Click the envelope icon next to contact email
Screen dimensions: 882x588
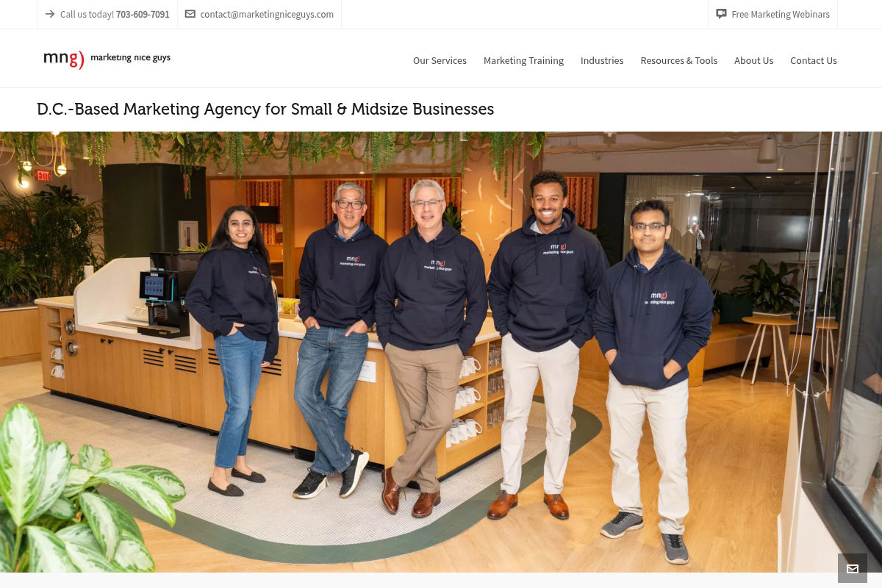pos(190,14)
